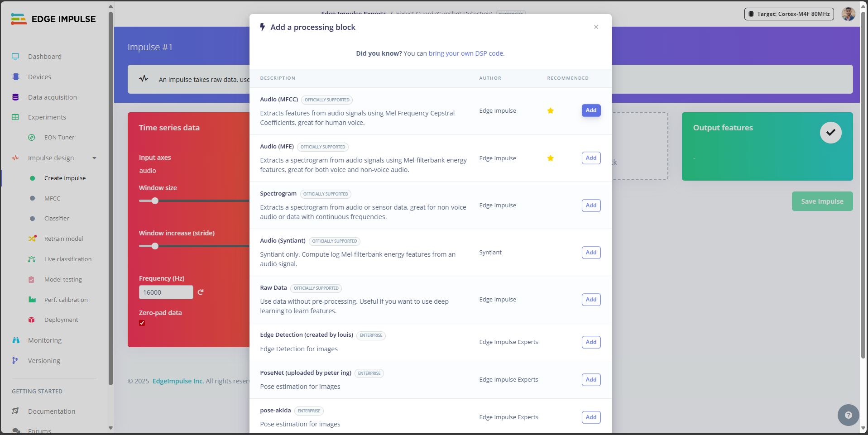Click the Experiments grid icon
Image resolution: width=868 pixels, height=435 pixels.
(x=15, y=117)
